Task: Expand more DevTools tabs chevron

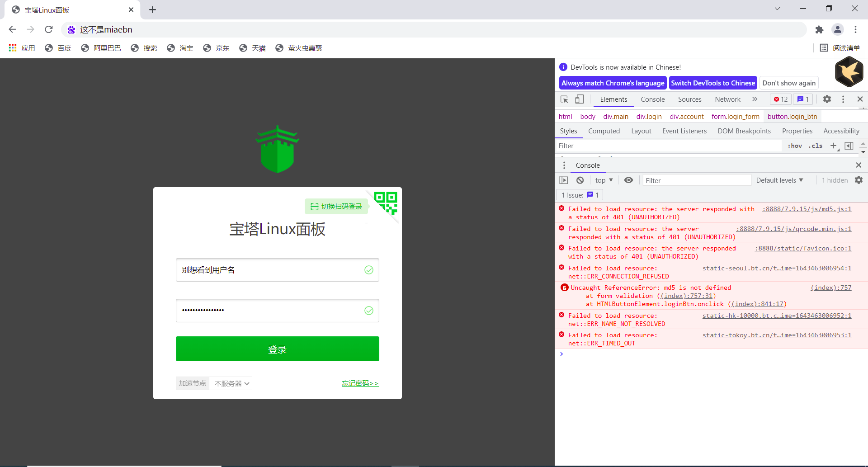Action: [755, 99]
